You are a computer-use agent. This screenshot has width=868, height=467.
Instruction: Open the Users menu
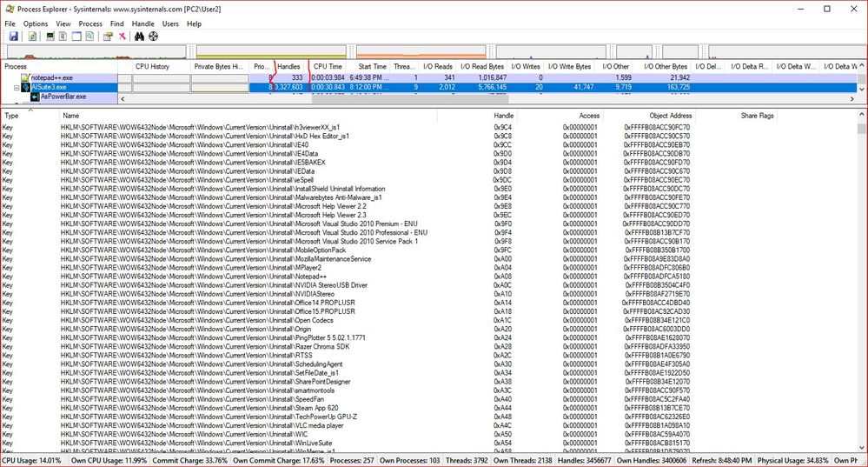(x=170, y=23)
